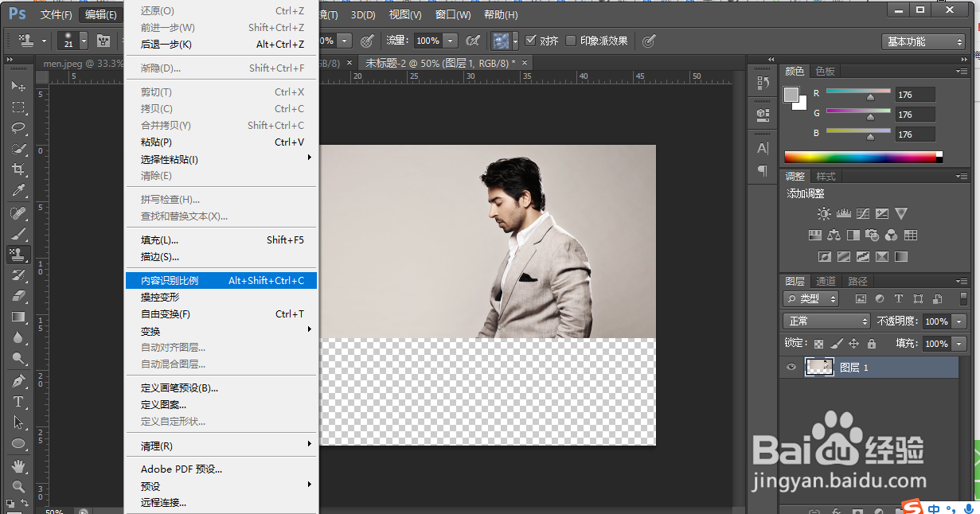Select the Eraser tool

pos(18,296)
